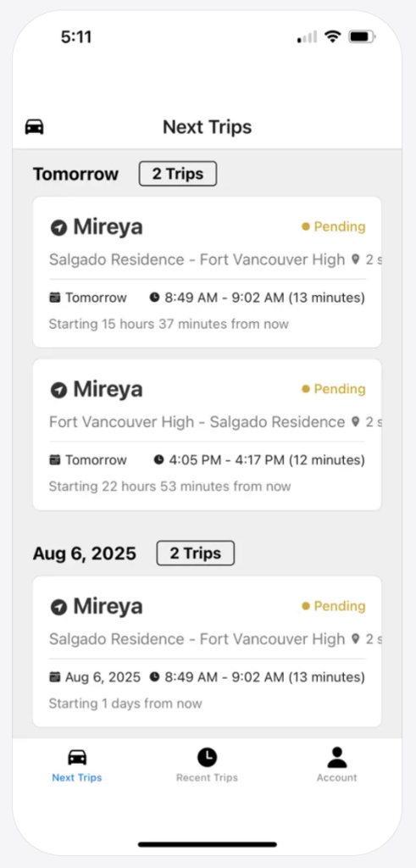The height and width of the screenshot is (868, 416).
Task: Tap calendar icon on the Aug 6, 2025 trip
Action: coord(54,677)
